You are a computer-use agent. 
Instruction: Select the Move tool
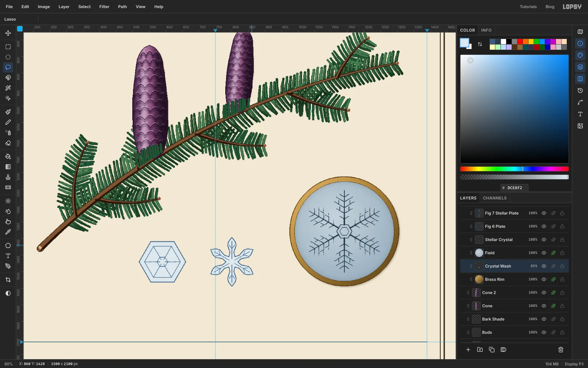(8, 33)
